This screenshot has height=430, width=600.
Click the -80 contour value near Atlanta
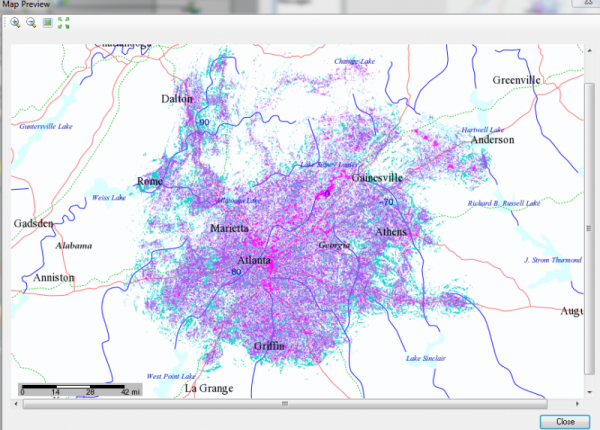tap(234, 272)
